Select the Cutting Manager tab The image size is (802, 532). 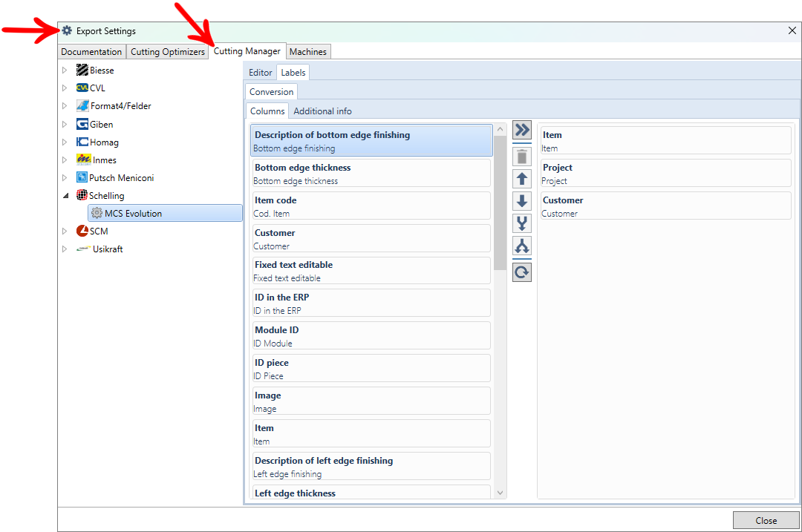pyautogui.click(x=247, y=51)
